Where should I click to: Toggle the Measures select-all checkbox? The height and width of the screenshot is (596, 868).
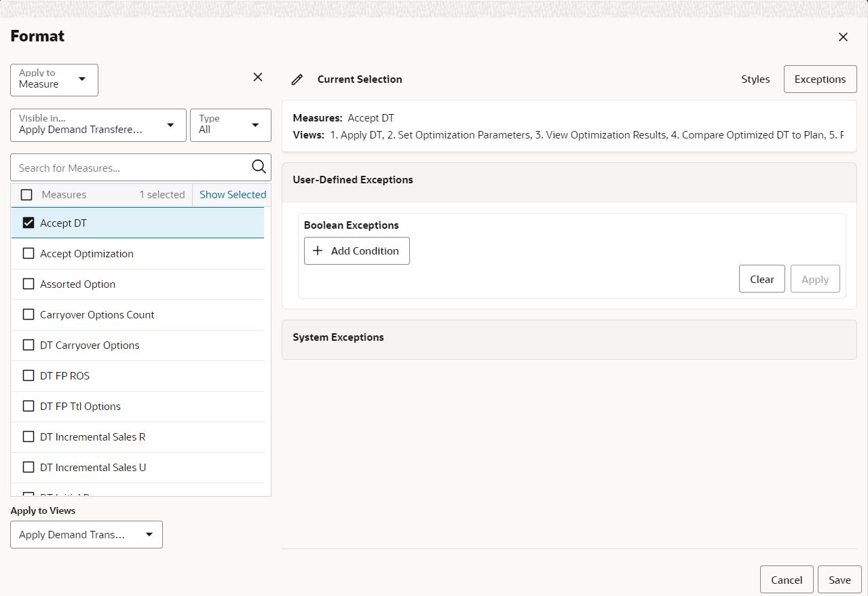(x=26, y=194)
